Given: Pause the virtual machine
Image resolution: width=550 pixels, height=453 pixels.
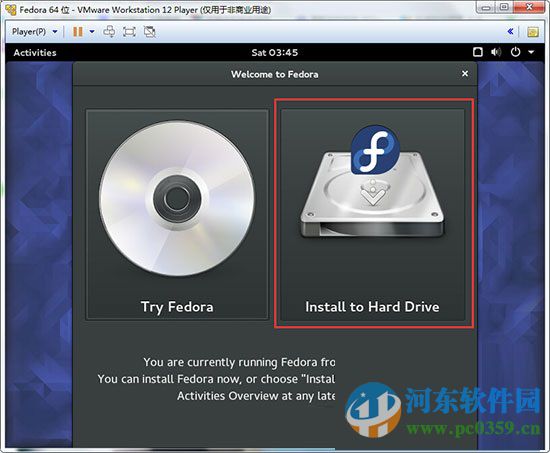Looking at the screenshot, I should click(x=78, y=32).
